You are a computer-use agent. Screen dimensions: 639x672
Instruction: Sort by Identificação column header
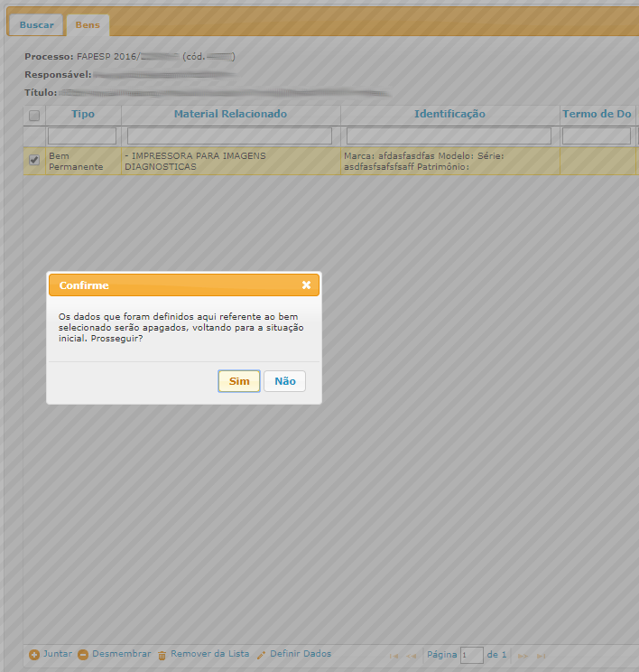449,114
